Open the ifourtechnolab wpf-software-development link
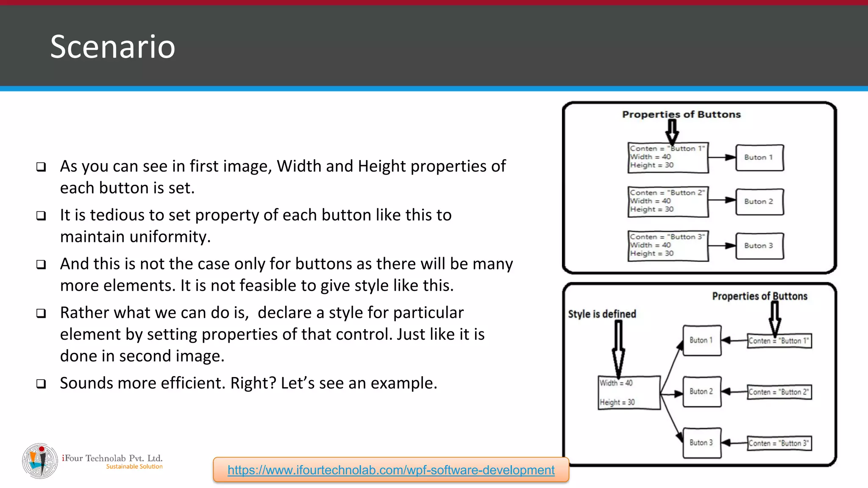 [x=391, y=470]
